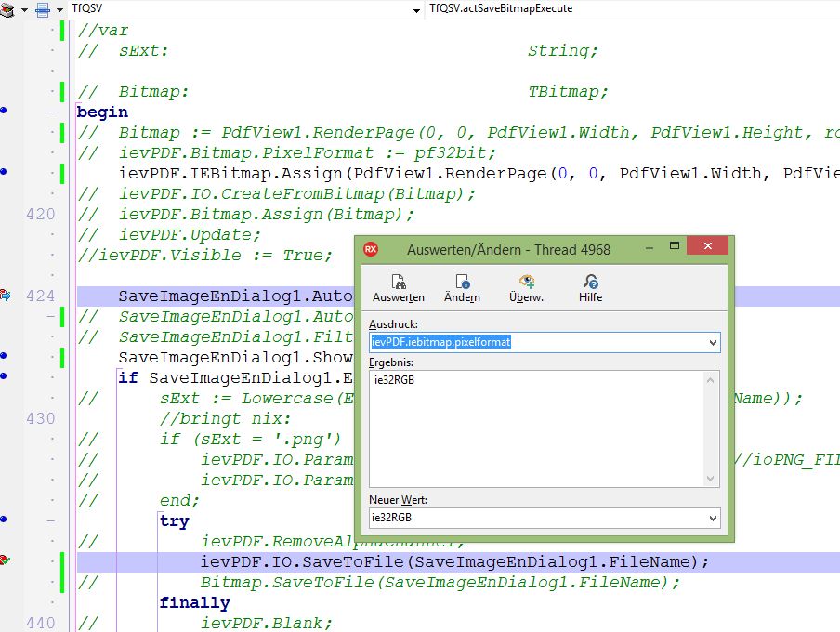Click the Bitmap.SaveToFile comment line
This screenshot has height=632, width=840.
click(x=379, y=582)
